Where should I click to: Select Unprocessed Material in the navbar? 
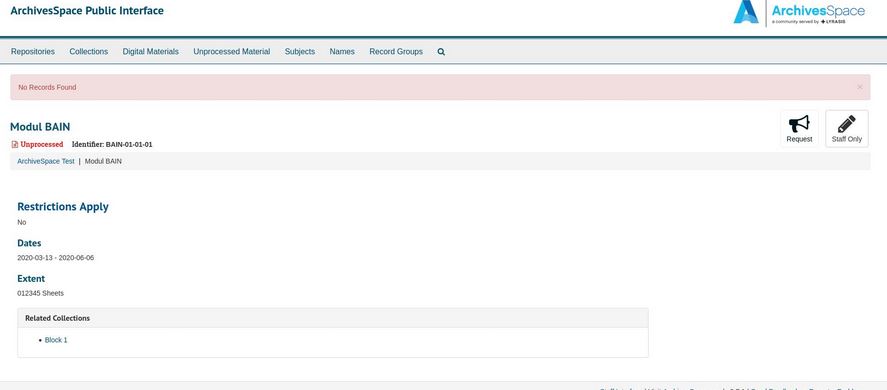click(232, 52)
